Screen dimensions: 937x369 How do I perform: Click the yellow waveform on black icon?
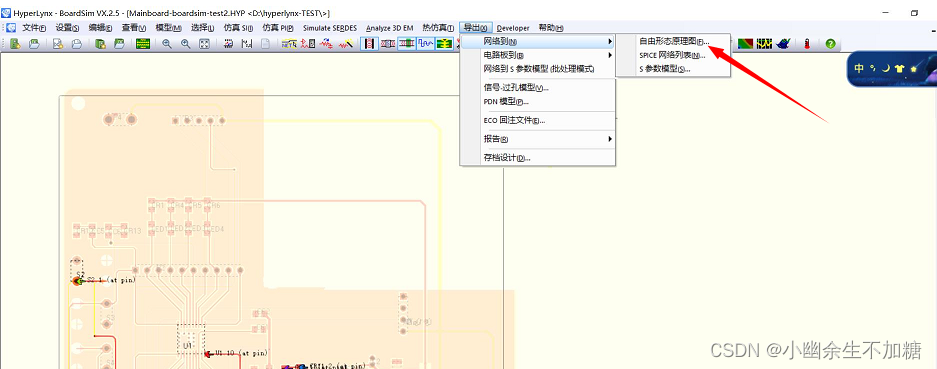(764, 44)
